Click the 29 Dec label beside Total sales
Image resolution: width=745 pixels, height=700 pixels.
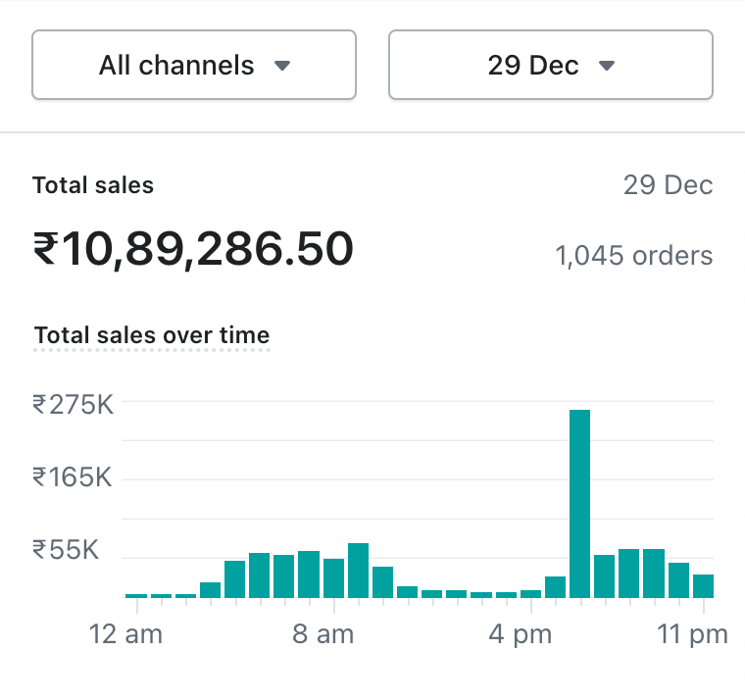click(668, 185)
